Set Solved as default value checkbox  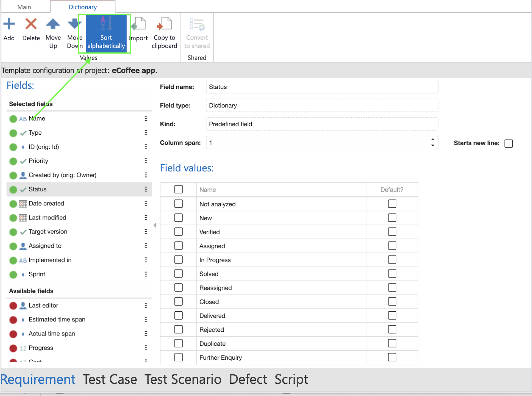click(x=392, y=274)
